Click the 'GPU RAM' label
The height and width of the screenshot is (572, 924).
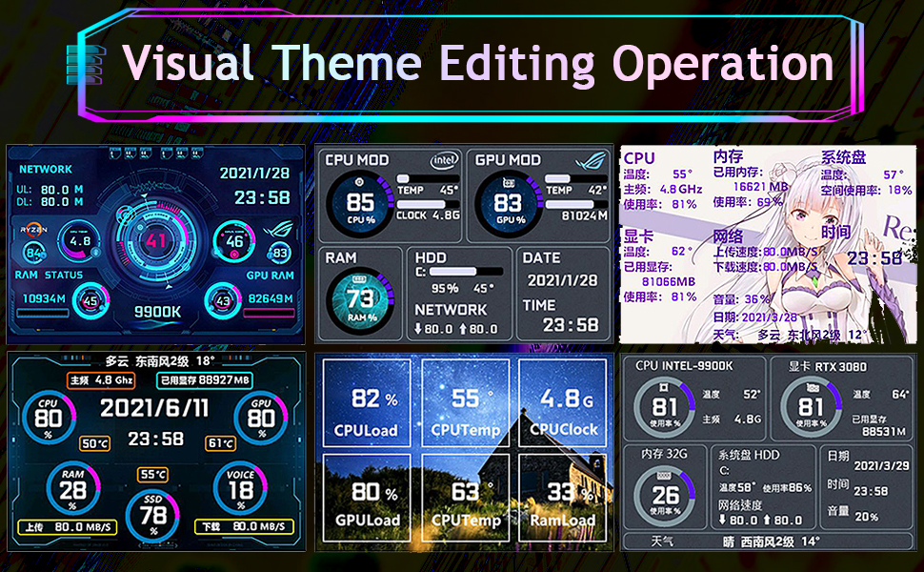click(270, 276)
